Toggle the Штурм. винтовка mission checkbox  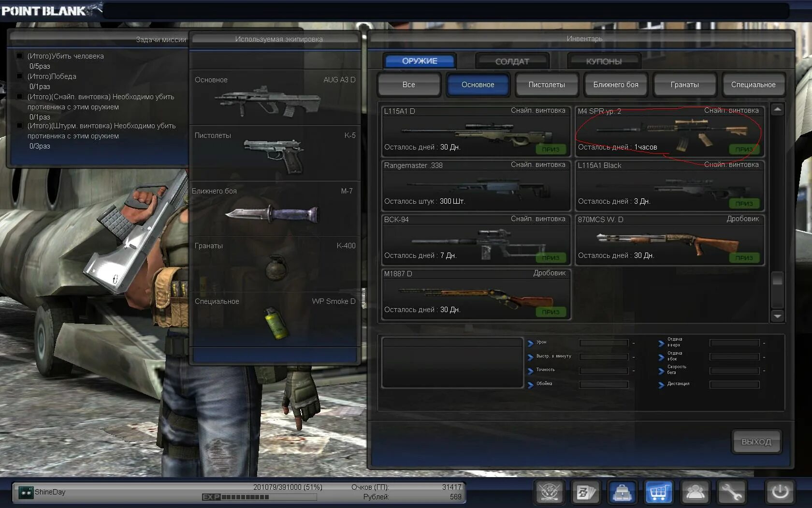[x=20, y=125]
